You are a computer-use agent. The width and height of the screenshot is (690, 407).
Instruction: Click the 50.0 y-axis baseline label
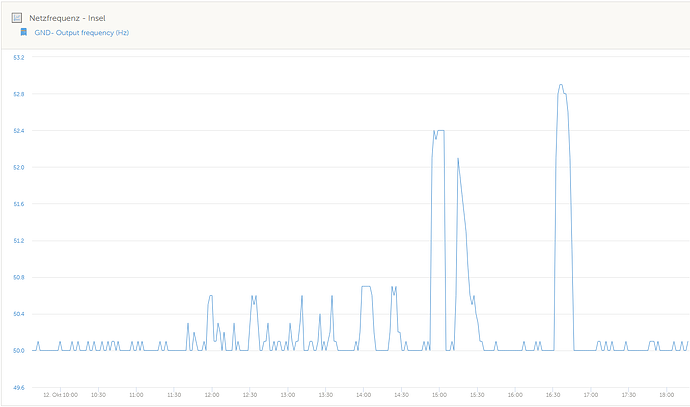pos(19,351)
